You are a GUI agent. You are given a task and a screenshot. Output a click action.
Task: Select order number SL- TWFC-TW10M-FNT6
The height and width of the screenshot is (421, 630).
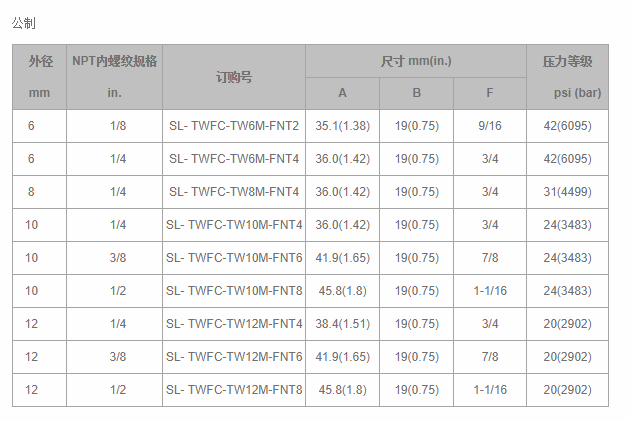234,258
